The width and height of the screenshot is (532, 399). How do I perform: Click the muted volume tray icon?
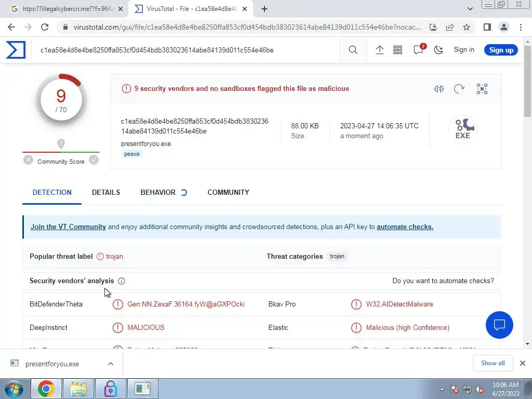[x=480, y=389]
